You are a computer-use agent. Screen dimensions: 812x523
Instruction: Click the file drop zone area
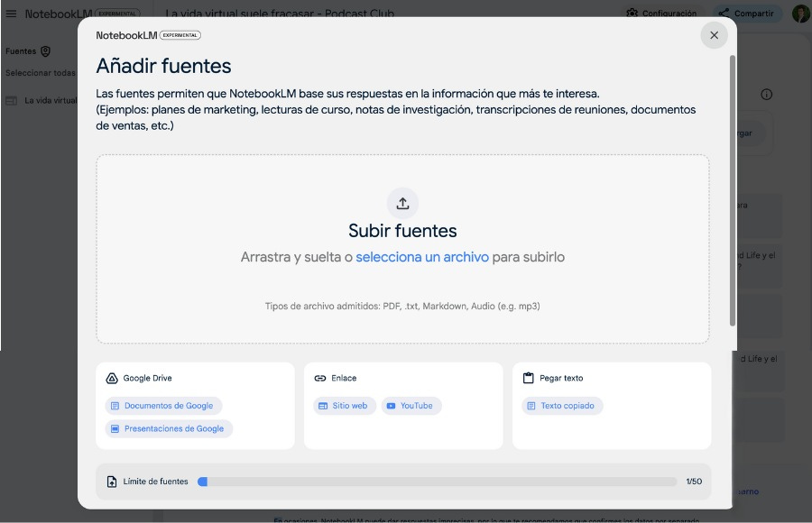pos(402,249)
